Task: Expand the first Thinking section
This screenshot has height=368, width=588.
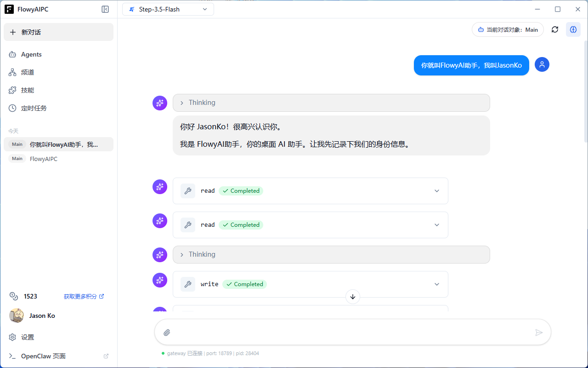Action: pyautogui.click(x=331, y=103)
